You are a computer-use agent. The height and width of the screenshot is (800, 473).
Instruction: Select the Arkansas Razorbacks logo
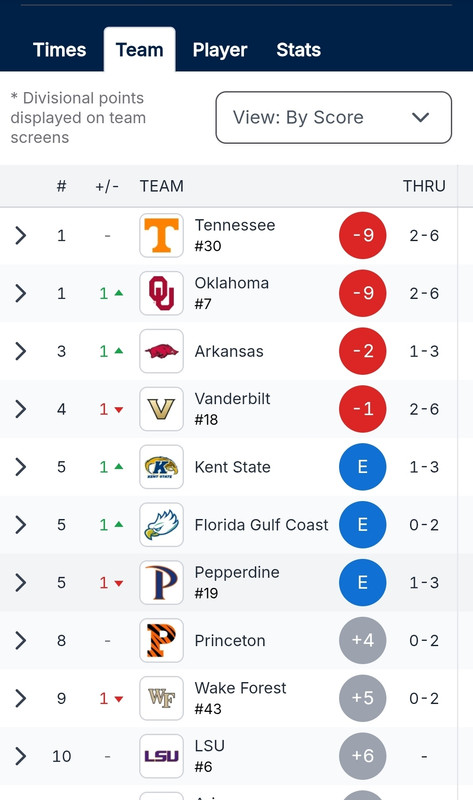click(x=161, y=351)
